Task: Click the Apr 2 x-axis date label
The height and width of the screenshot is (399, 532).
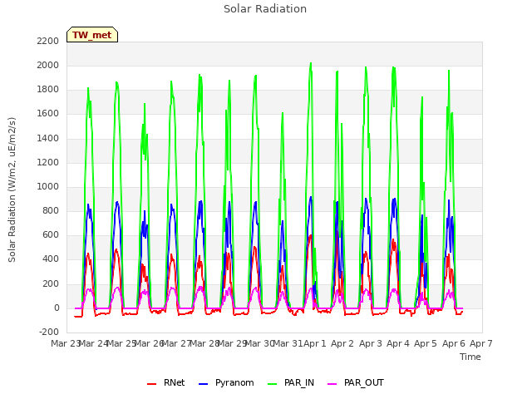Action: tap(342, 343)
